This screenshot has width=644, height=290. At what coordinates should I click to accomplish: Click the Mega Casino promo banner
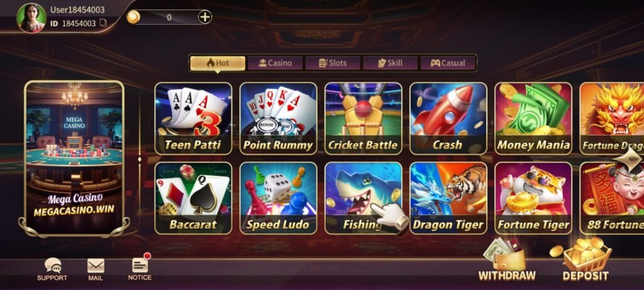click(x=74, y=158)
